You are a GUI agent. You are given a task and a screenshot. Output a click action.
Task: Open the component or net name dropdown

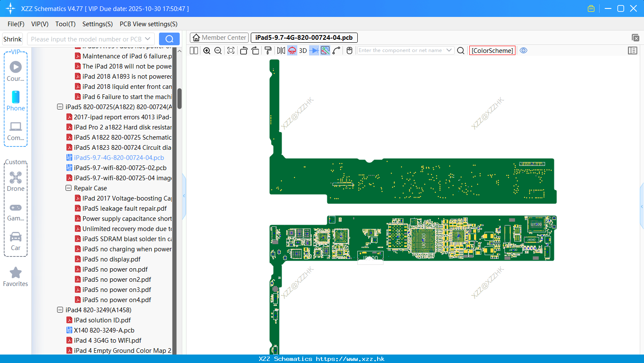pos(449,50)
